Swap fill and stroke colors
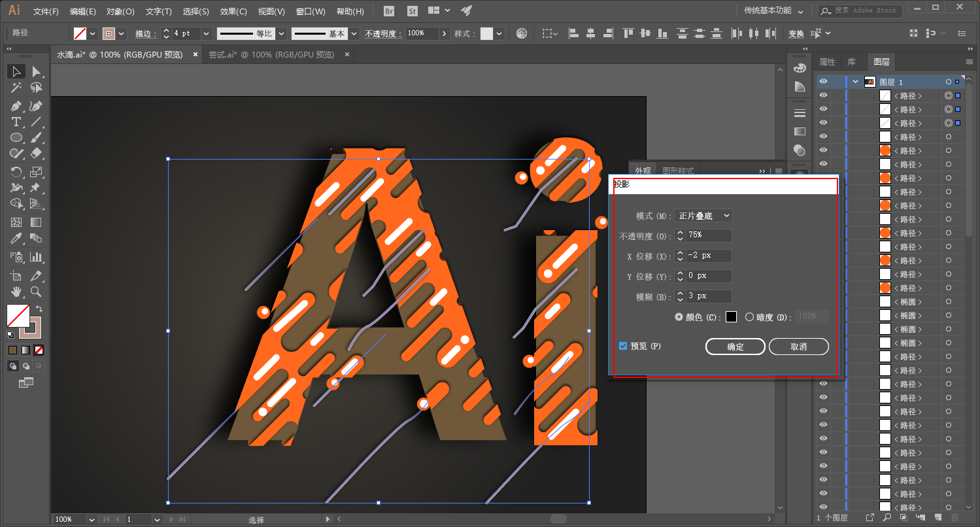Image resolution: width=980 pixels, height=527 pixels. pos(39,309)
